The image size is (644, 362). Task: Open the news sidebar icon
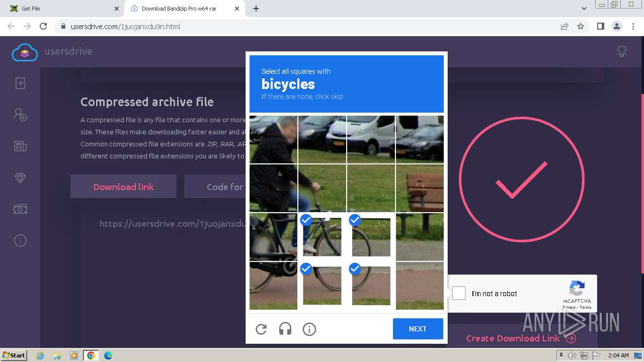(x=20, y=146)
